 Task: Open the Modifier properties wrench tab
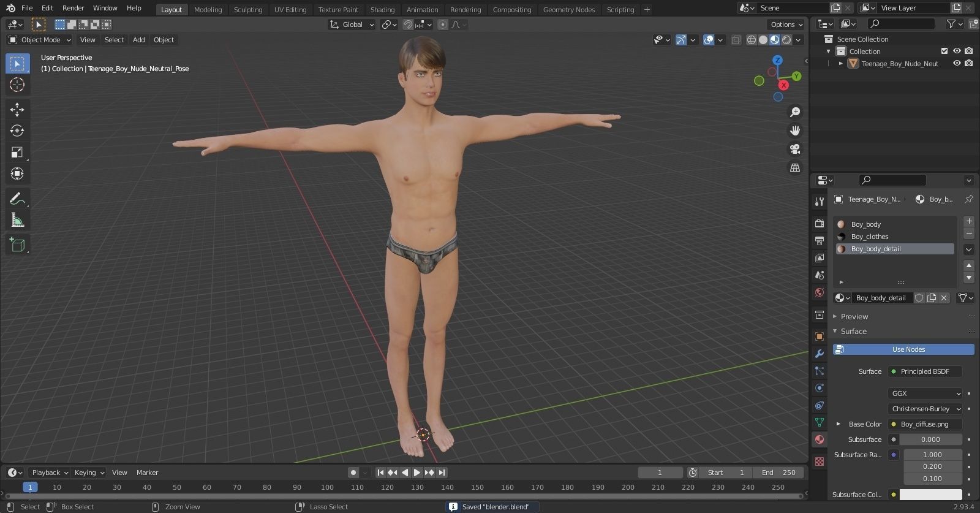click(820, 354)
